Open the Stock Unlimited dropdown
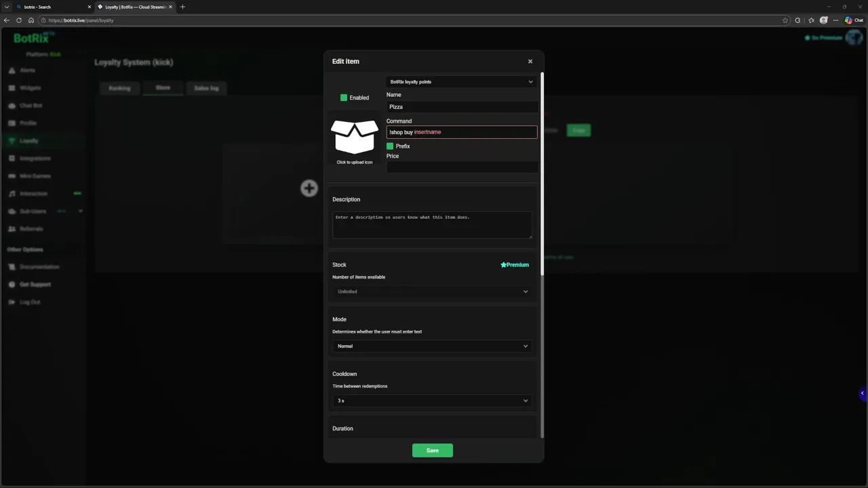 (x=432, y=291)
